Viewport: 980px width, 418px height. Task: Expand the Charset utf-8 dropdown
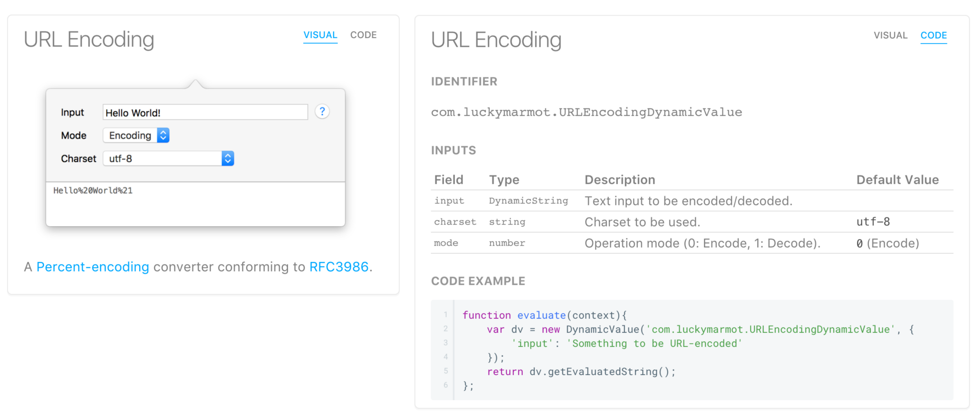(x=168, y=158)
